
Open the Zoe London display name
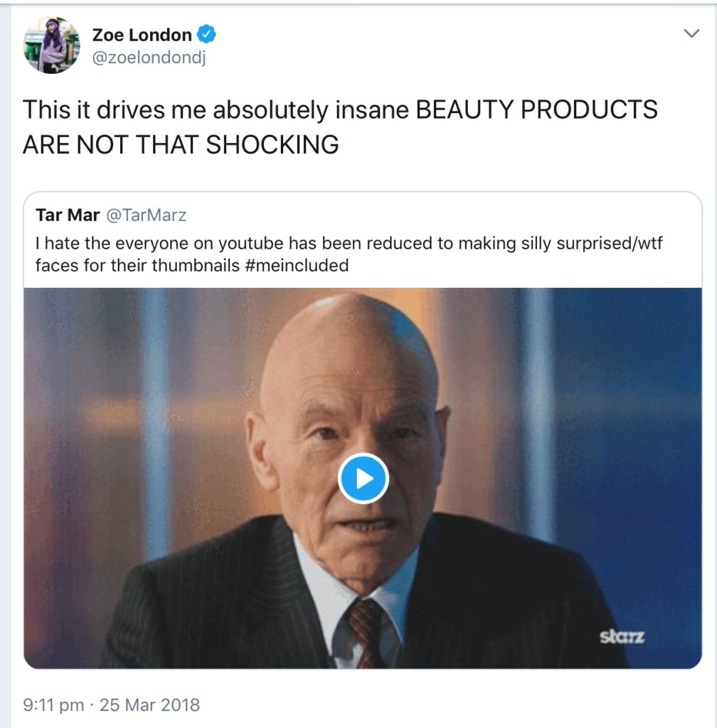142,35
